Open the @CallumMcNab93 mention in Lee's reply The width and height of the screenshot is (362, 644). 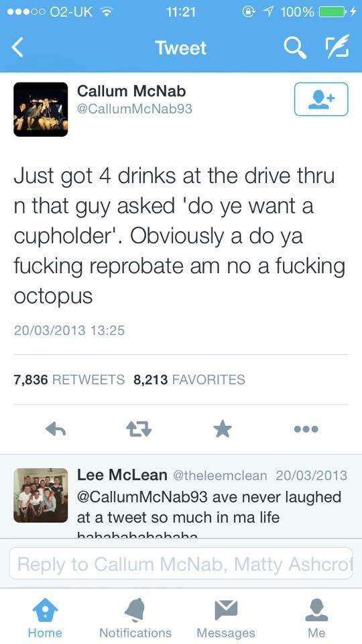point(143,497)
